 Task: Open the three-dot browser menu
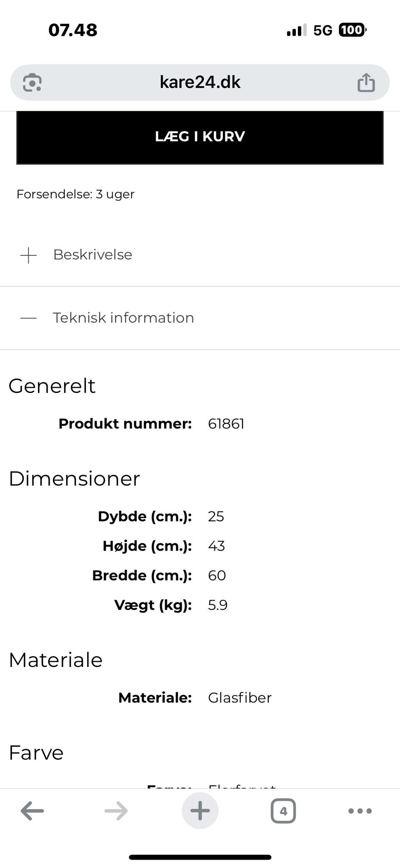[x=360, y=810]
